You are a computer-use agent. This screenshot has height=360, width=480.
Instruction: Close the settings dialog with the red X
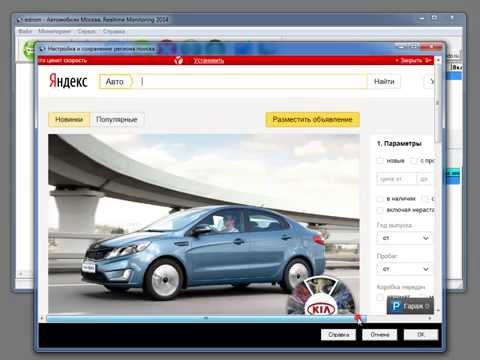(x=431, y=46)
